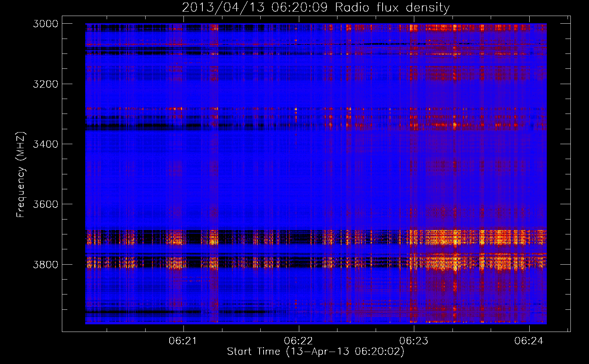The image size is (589, 364).
Task: Click the 3600 frequency tick label
Action: pyautogui.click(x=46, y=204)
